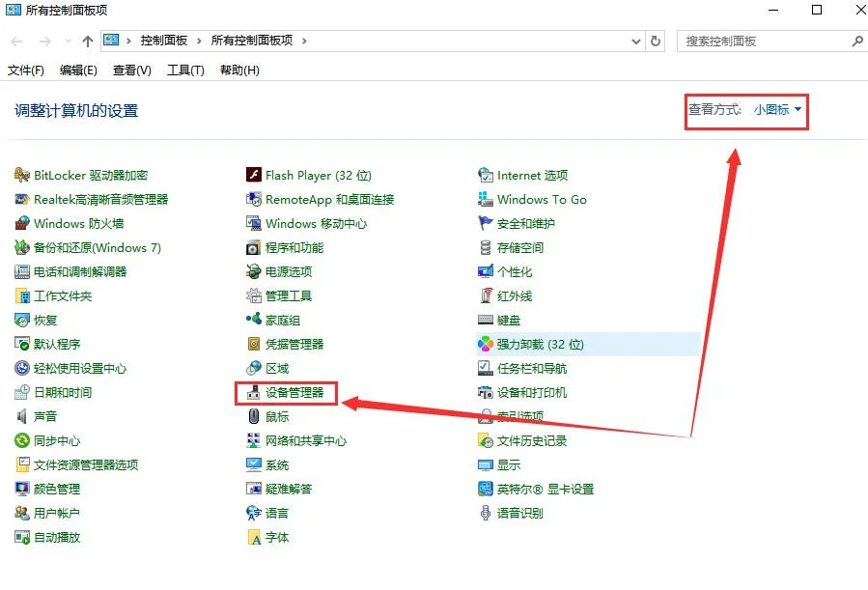The height and width of the screenshot is (590, 868).
Task: Click the 语音识别 microphone icon
Action: (486, 514)
